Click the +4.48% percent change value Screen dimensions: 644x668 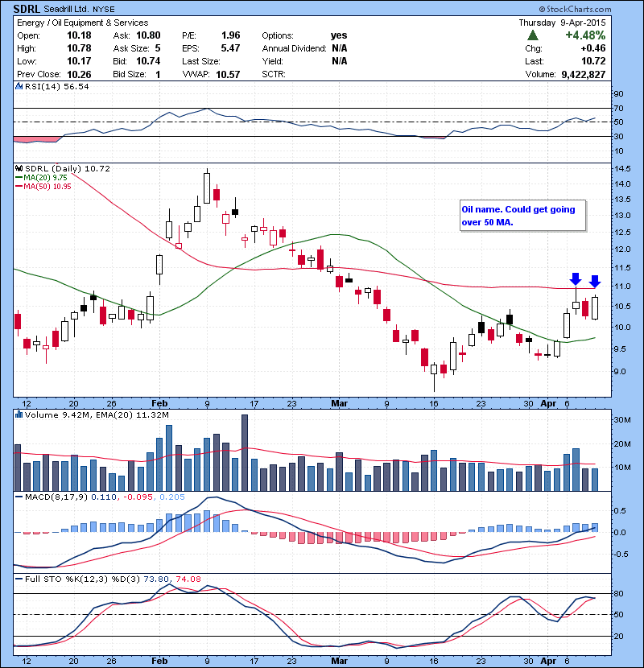click(585, 35)
